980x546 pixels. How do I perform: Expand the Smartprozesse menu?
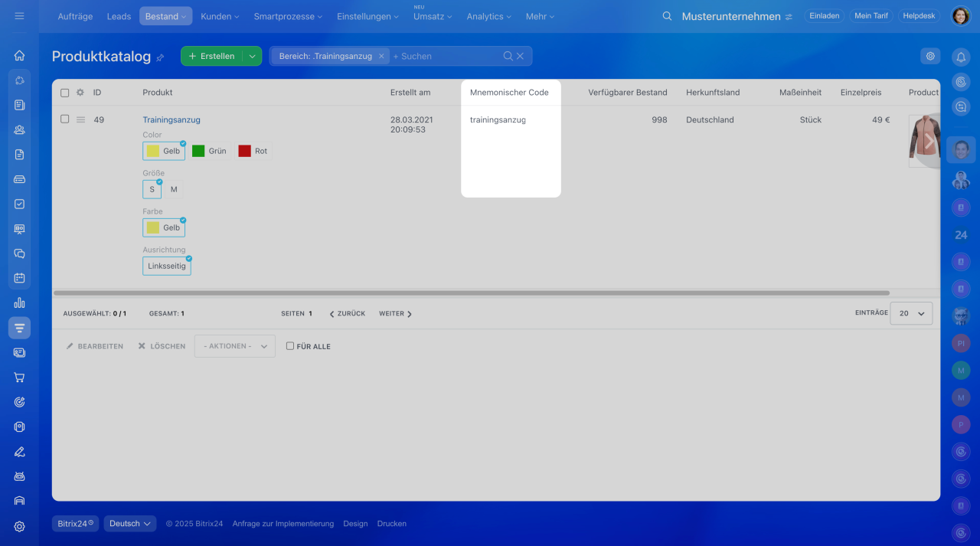(x=288, y=16)
